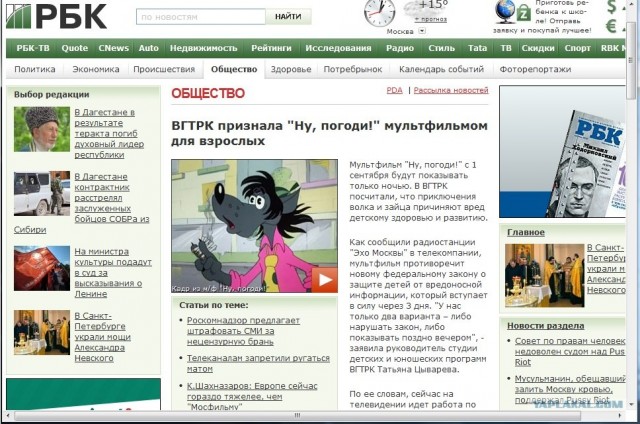This screenshot has height=424, width=640.
Task: Click the article headline about ВГТРК
Action: 329,133
